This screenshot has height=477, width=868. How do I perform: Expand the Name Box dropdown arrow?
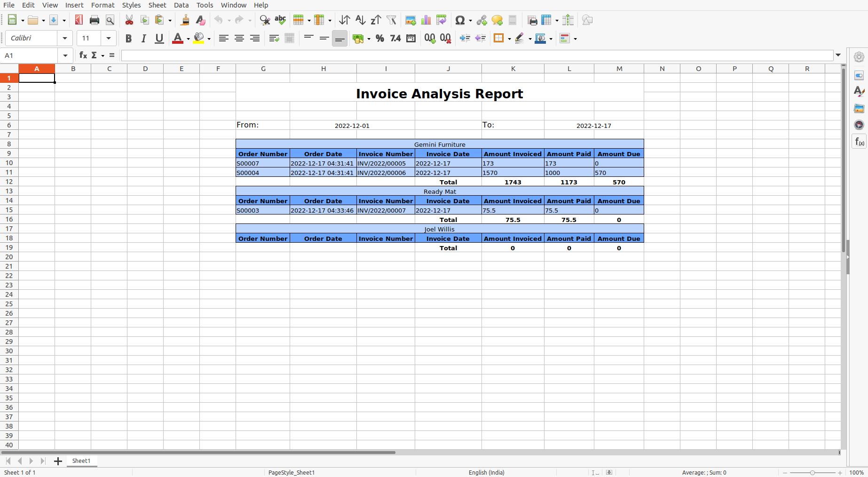(65, 56)
